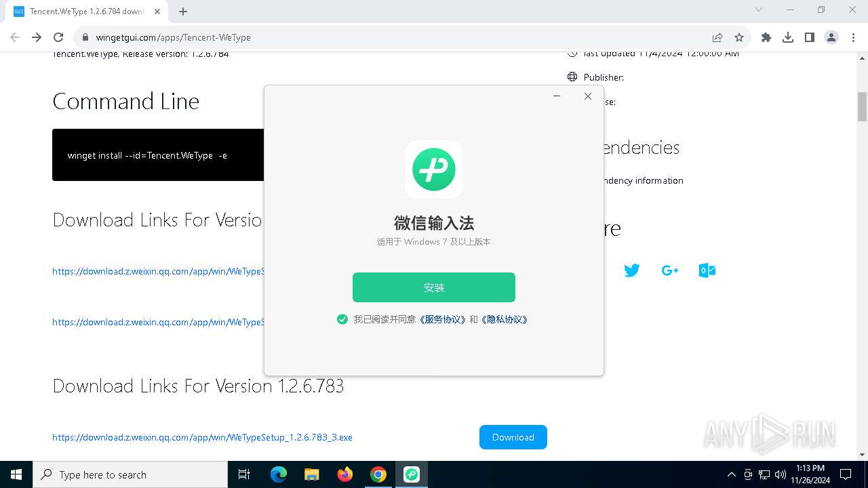Launch Firefox from taskbar
This screenshot has width=868, height=488.
point(345,474)
